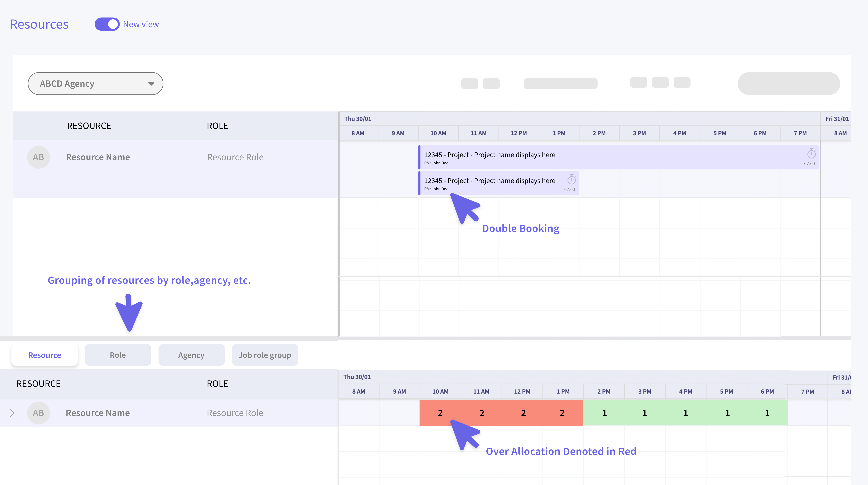Toggle the New view switch

[x=107, y=24]
